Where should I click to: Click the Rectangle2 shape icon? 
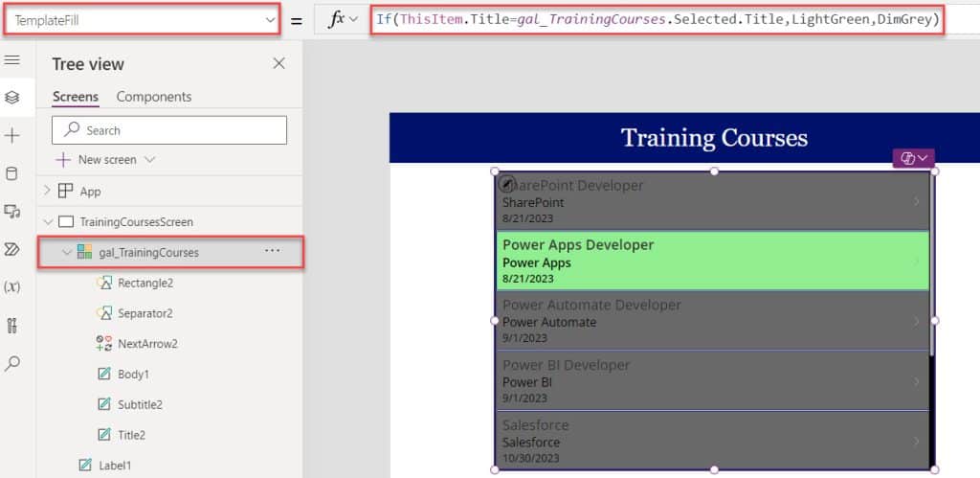click(x=103, y=283)
